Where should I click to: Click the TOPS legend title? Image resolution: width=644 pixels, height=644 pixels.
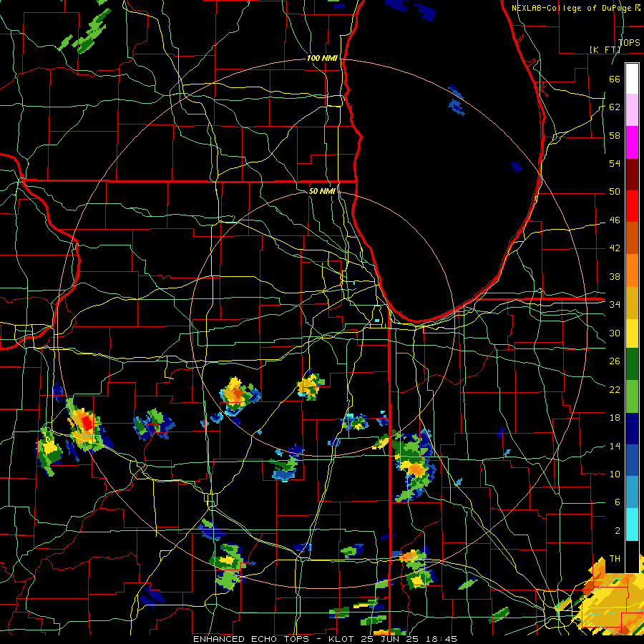[629, 42]
